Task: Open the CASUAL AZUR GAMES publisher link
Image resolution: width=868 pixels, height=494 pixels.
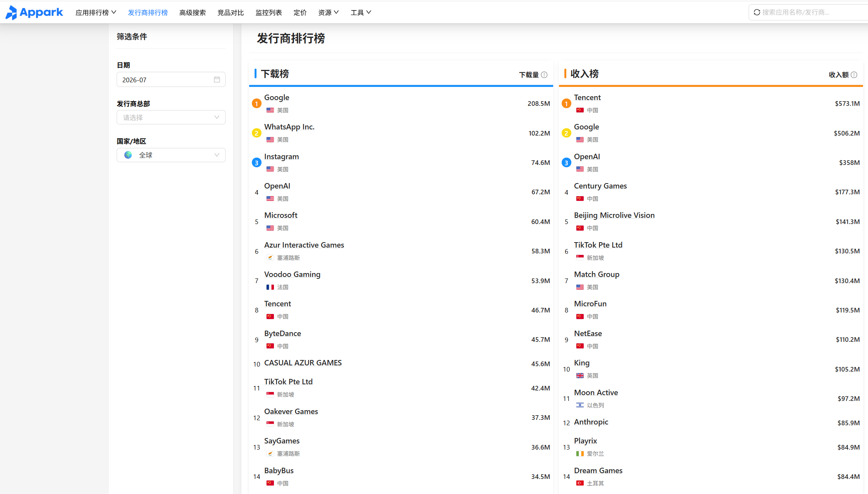Action: [x=303, y=363]
